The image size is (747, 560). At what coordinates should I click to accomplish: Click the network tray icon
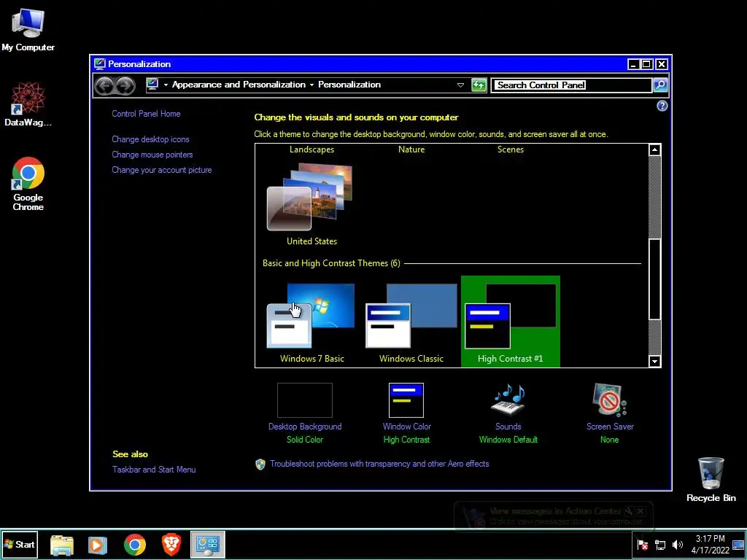[x=660, y=545]
